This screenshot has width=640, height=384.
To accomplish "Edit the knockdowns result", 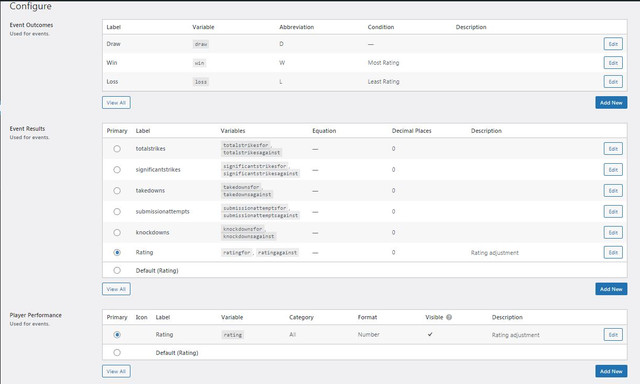I will [x=613, y=232].
